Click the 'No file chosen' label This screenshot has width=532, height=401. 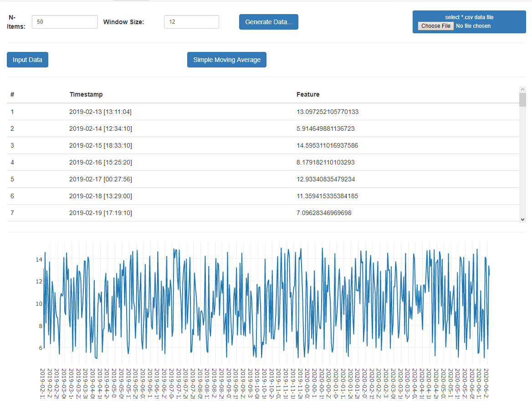point(473,26)
